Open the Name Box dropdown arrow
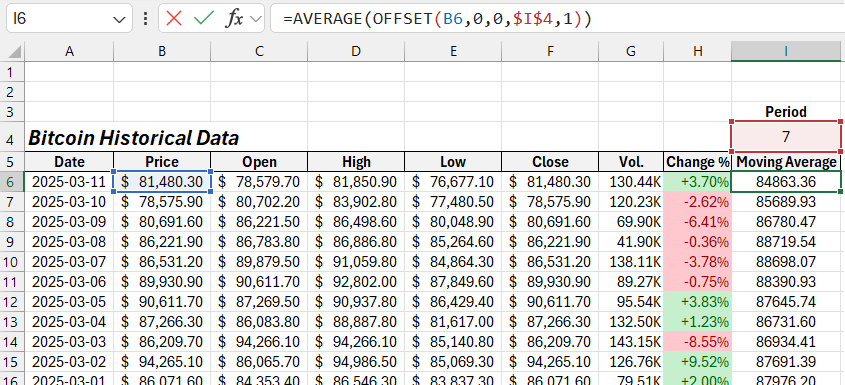 pyautogui.click(x=119, y=19)
